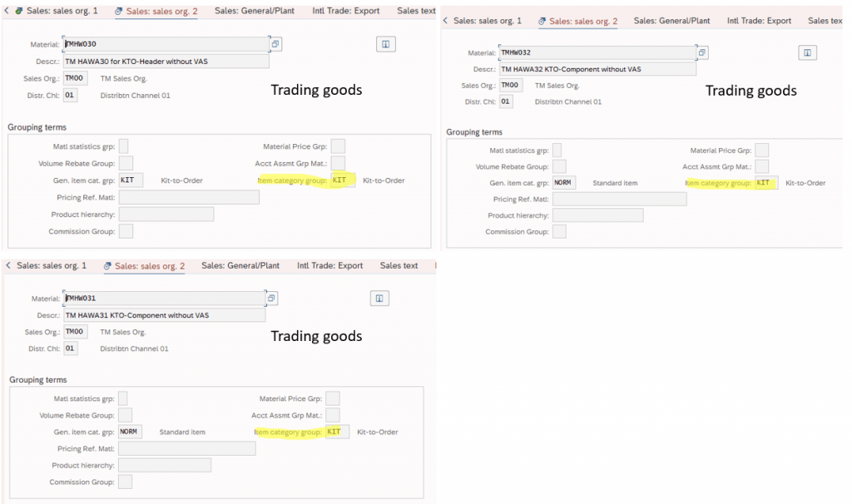This screenshot has width=852, height=504.
Task: Click Pricing Ref. Matl field in TMHW031 panel
Action: (x=187, y=448)
